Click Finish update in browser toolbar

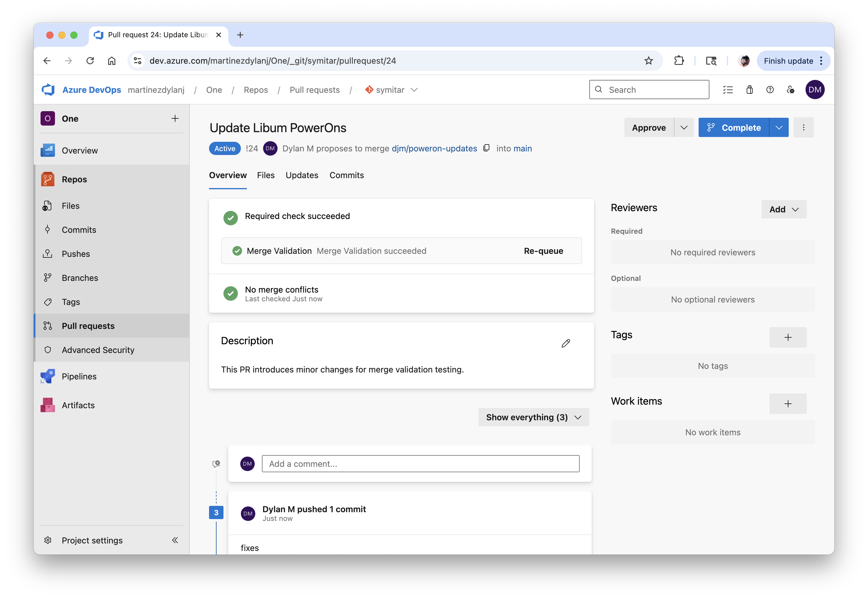(788, 61)
